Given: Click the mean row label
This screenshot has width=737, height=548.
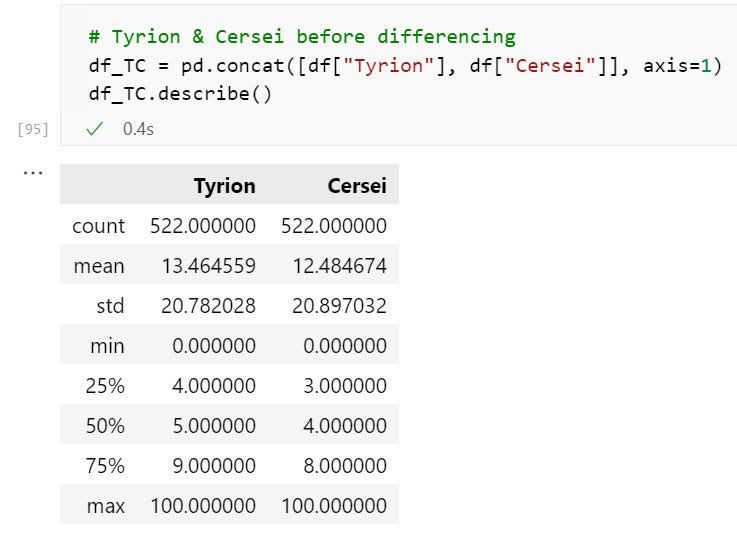Looking at the screenshot, I should (x=99, y=266).
